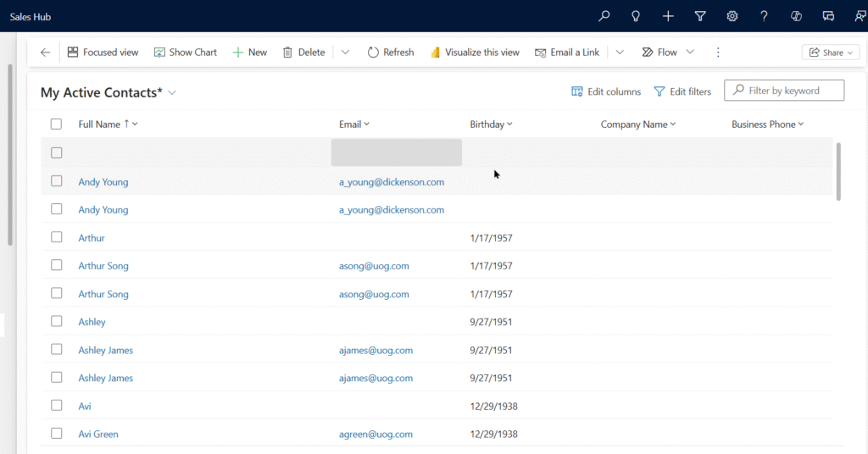This screenshot has width=868, height=454.
Task: Click the Flow command
Action: (x=659, y=52)
